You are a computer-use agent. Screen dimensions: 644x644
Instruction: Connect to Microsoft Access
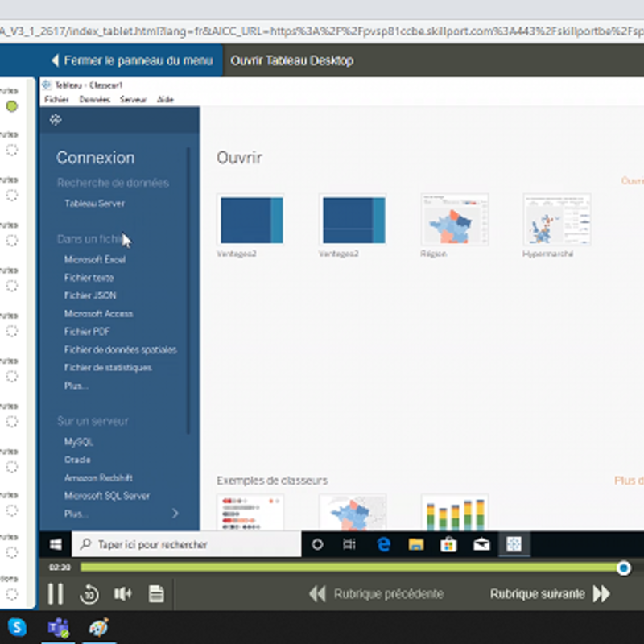(x=98, y=314)
